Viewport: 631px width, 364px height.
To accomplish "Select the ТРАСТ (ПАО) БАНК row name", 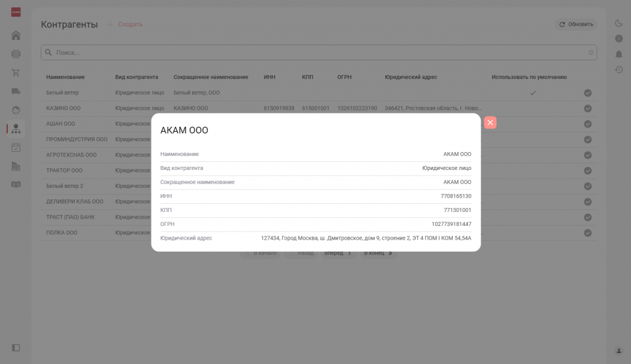I will click(70, 217).
